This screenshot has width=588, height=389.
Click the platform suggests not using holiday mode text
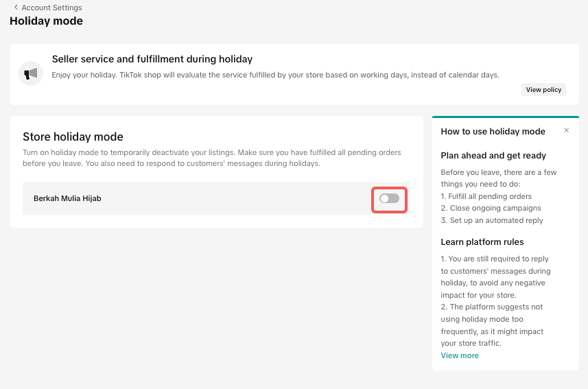[x=492, y=319]
